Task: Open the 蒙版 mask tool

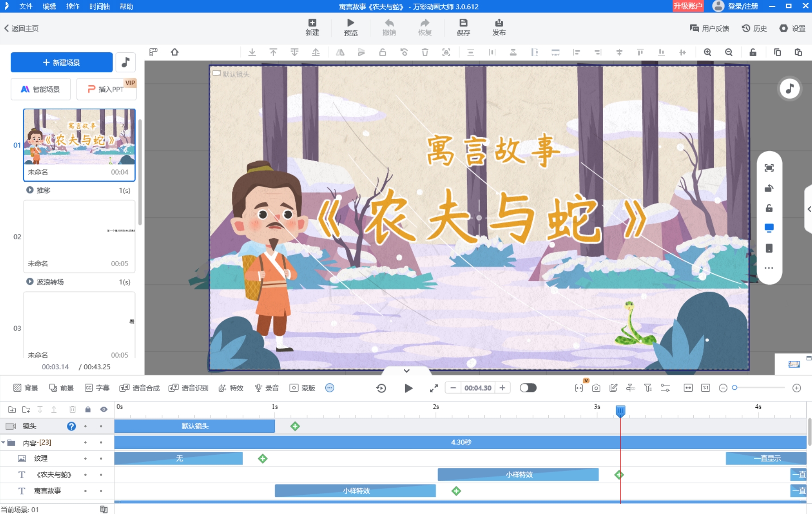Action: coord(303,388)
